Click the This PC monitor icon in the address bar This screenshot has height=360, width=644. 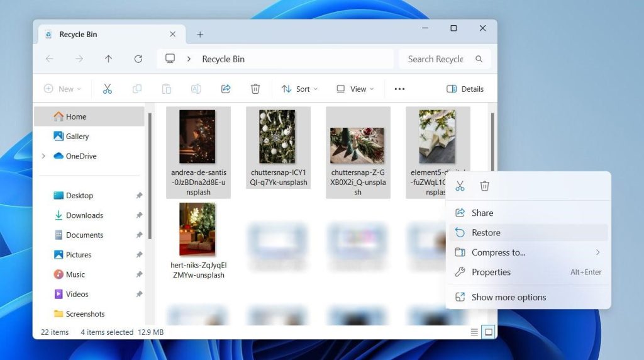pyautogui.click(x=170, y=59)
